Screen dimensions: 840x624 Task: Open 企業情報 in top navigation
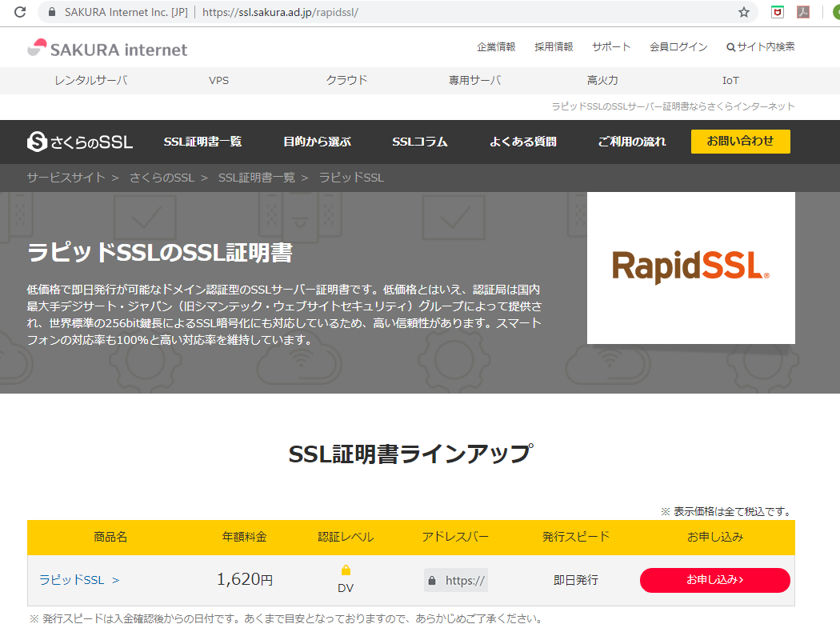pos(496,47)
